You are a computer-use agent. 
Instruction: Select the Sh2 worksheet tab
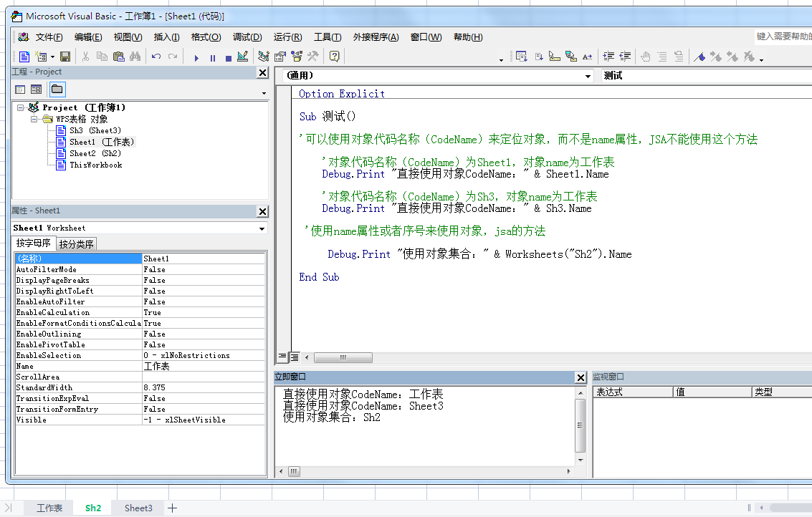93,508
